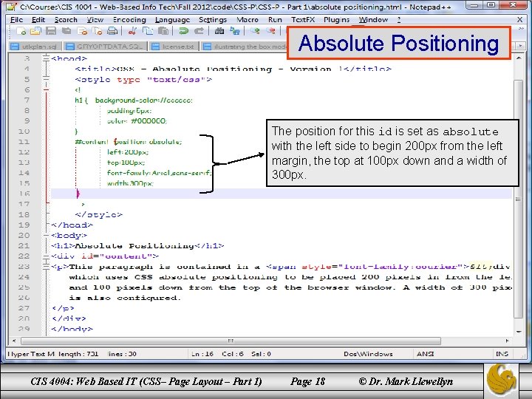The width and height of the screenshot is (532, 399).
Task: Click the horizontal scrollbar thumb
Action: 231,341
